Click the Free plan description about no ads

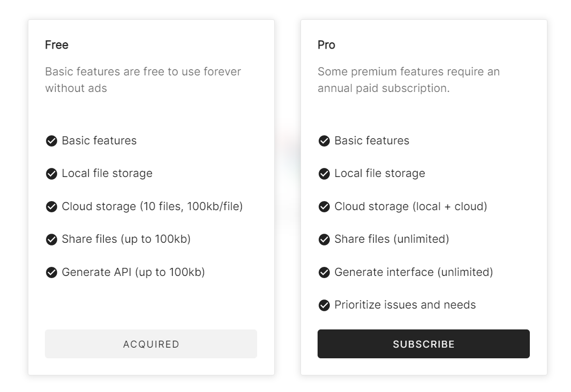coord(143,80)
